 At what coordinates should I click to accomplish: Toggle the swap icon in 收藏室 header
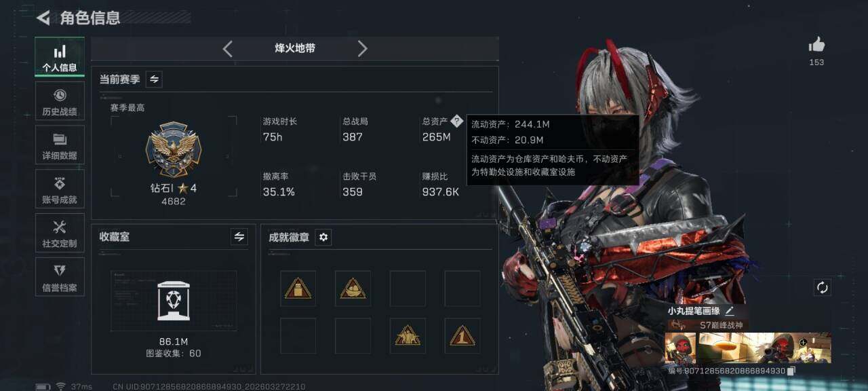[x=239, y=237]
